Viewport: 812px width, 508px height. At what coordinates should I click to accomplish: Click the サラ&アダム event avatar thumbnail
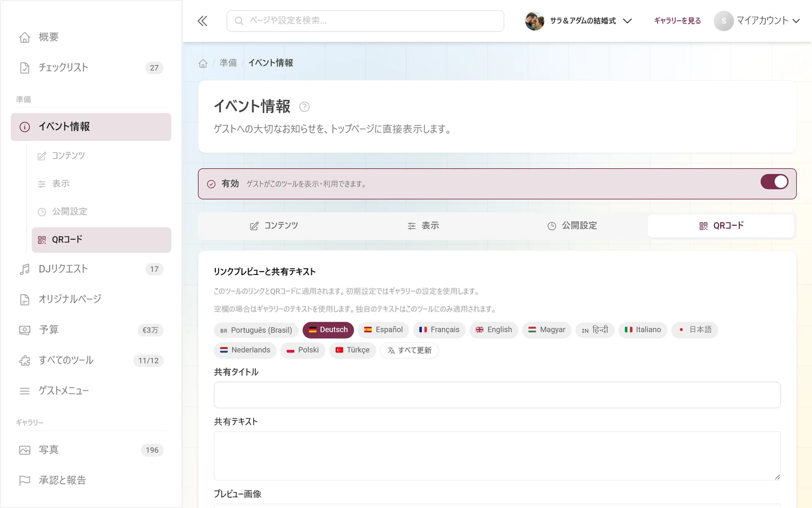pos(535,21)
